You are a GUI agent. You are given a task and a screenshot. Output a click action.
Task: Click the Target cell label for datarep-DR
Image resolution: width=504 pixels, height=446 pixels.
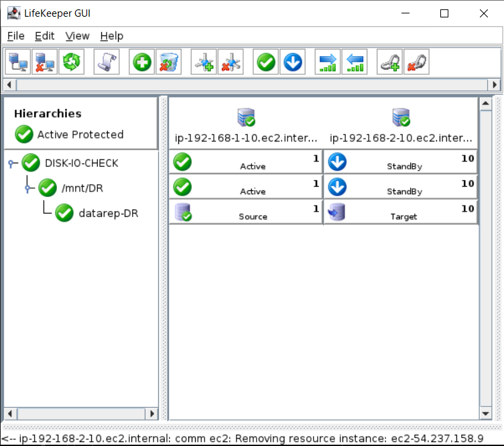[403, 217]
